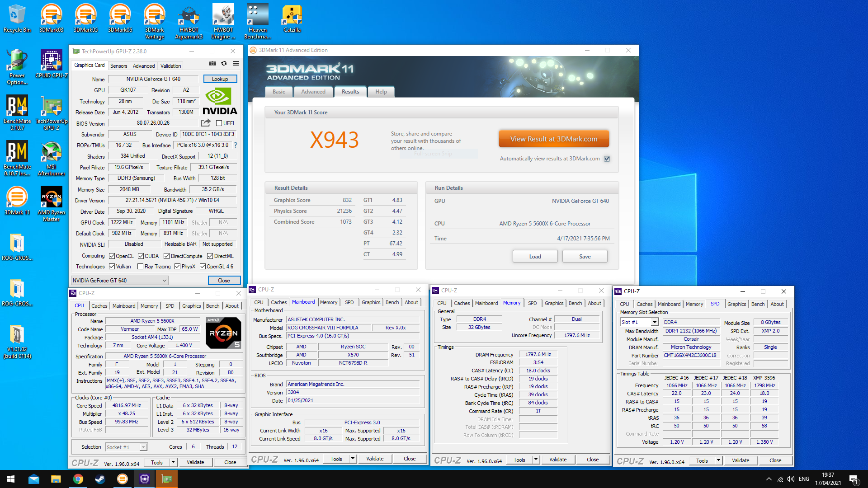Image resolution: width=868 pixels, height=488 pixels.
Task: Open the 3DMark06 desktop shortcut
Action: (x=120, y=18)
